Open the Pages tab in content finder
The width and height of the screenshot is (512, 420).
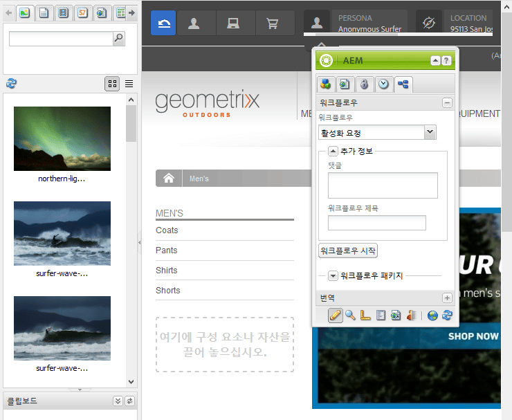(102, 12)
